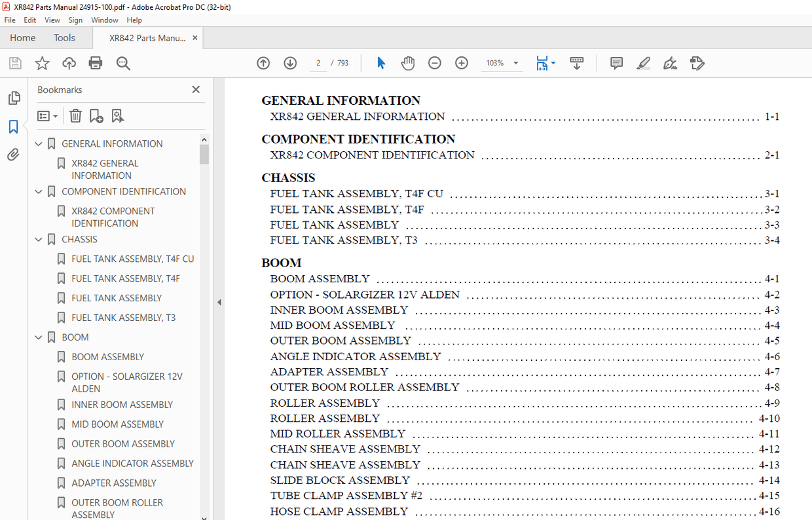Image resolution: width=812 pixels, height=520 pixels.
Task: Open the Attachments paperclip panel
Action: pos(13,155)
